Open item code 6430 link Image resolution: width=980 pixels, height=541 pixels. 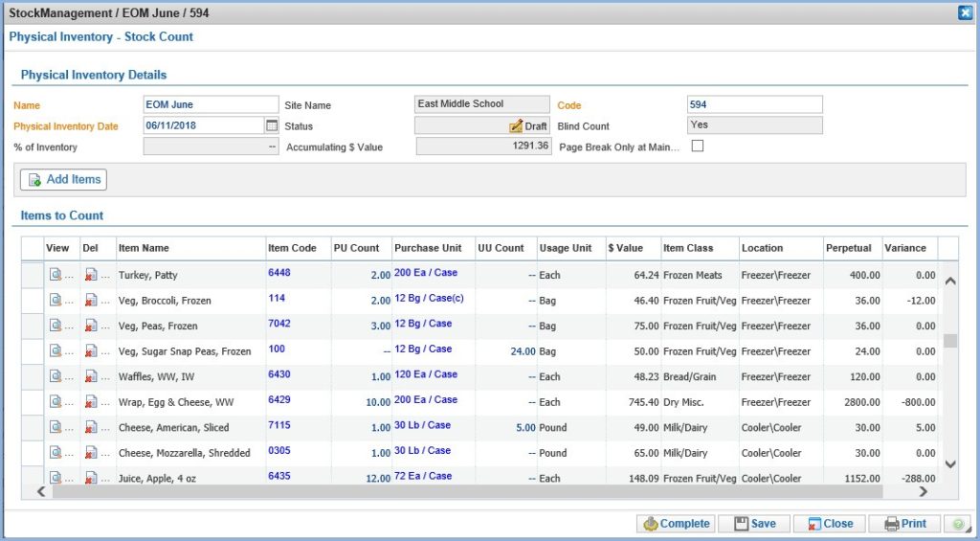click(279, 374)
